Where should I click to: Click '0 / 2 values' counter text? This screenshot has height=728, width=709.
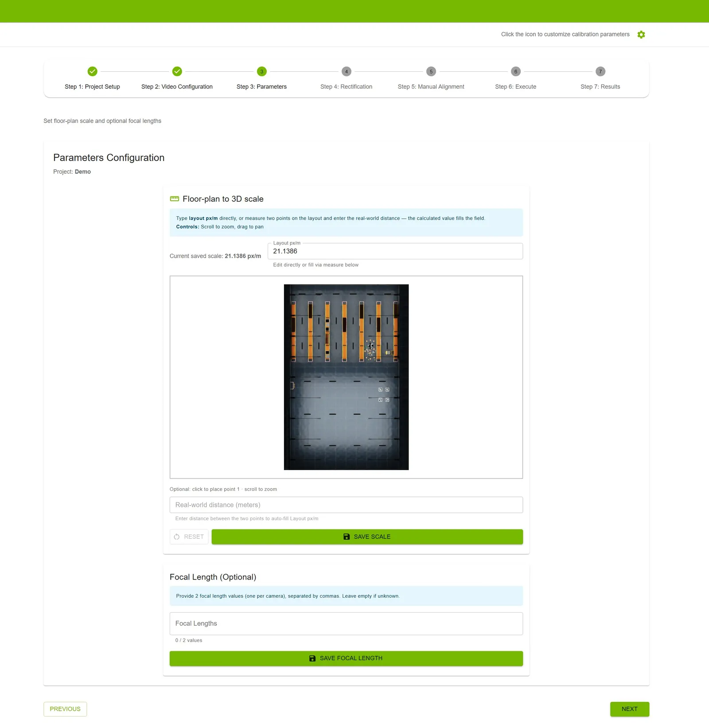189,641
